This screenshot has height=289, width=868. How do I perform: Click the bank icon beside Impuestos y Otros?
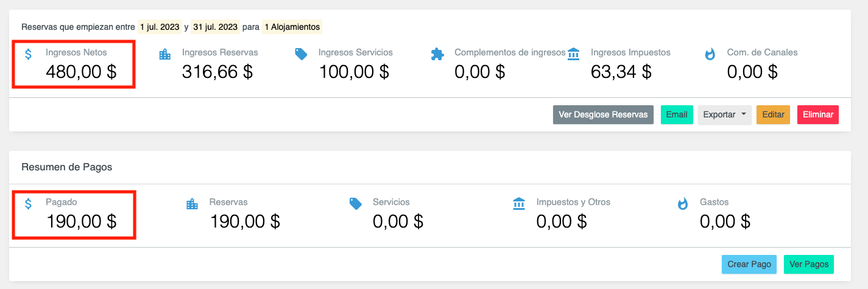(x=519, y=204)
